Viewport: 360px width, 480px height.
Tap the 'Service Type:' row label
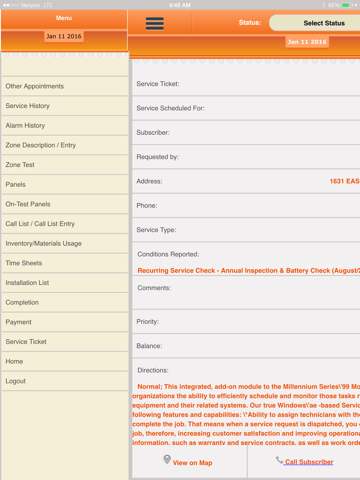156,230
